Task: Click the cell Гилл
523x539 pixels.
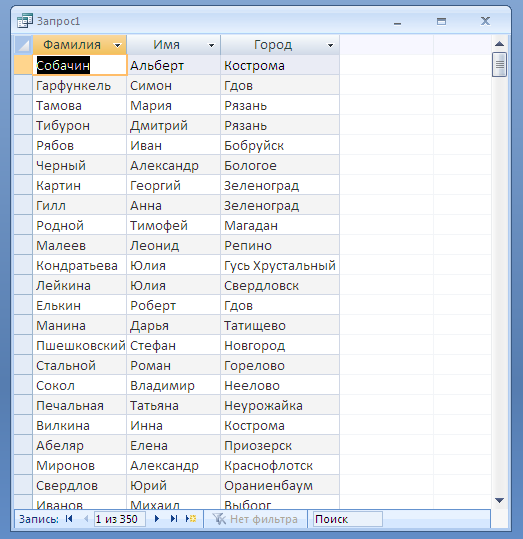Action: (x=80, y=205)
